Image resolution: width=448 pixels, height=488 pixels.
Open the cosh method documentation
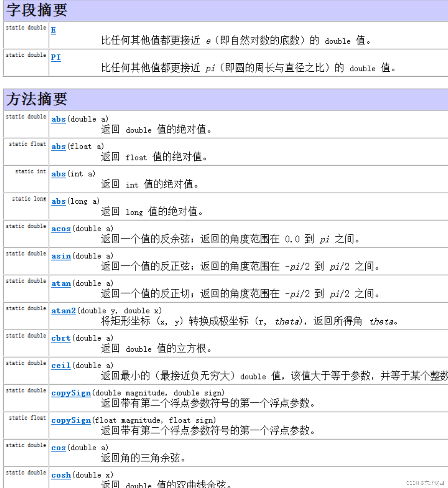61,475
